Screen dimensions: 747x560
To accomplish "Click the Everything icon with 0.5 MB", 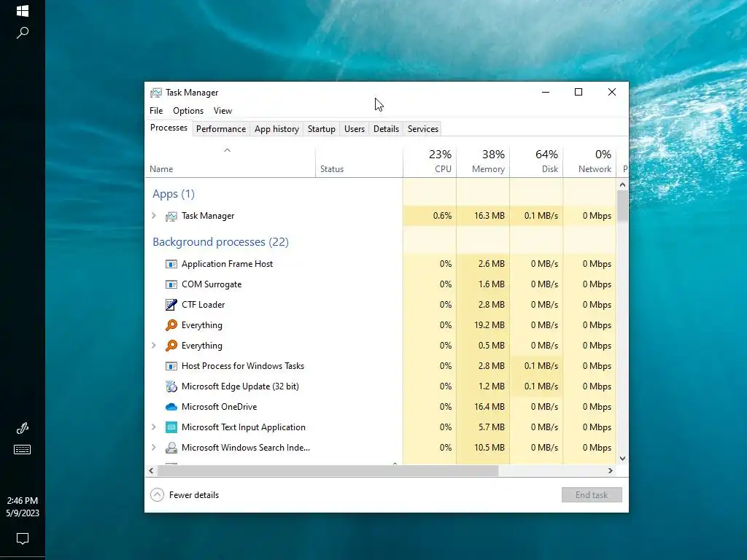I will click(171, 346).
